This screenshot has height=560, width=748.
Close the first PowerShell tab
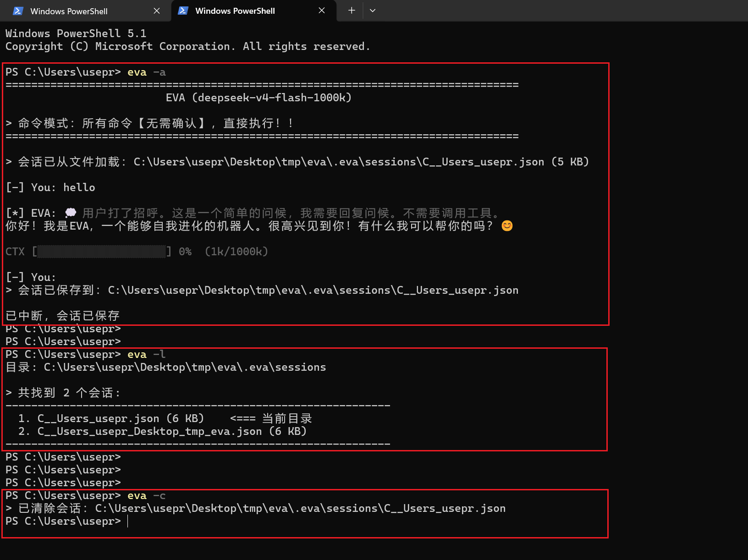coord(157,11)
